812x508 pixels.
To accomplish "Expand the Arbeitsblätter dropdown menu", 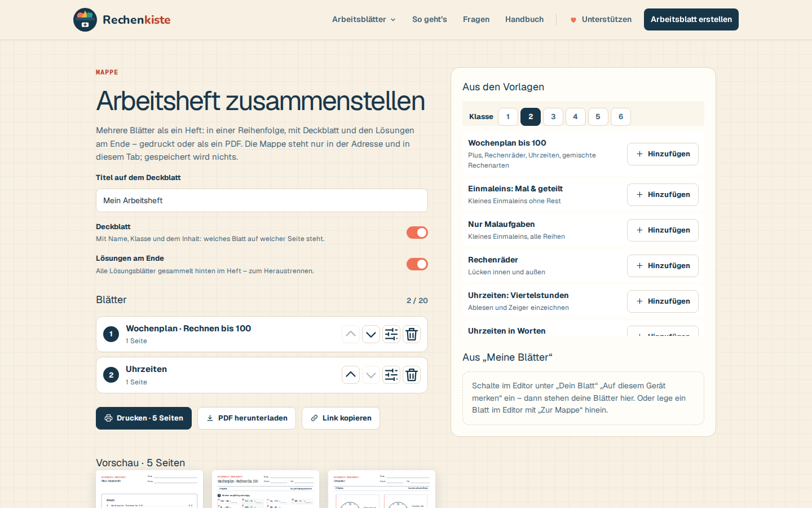I will click(x=364, y=19).
